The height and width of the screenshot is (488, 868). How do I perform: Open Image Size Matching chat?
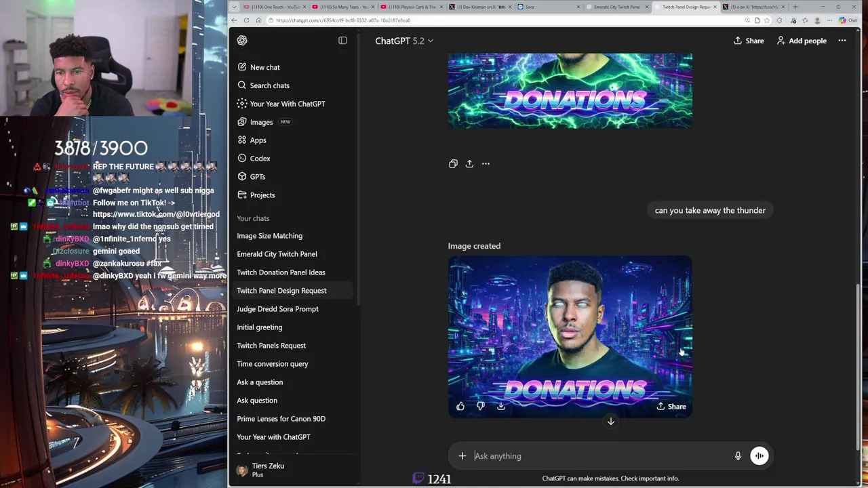(270, 236)
